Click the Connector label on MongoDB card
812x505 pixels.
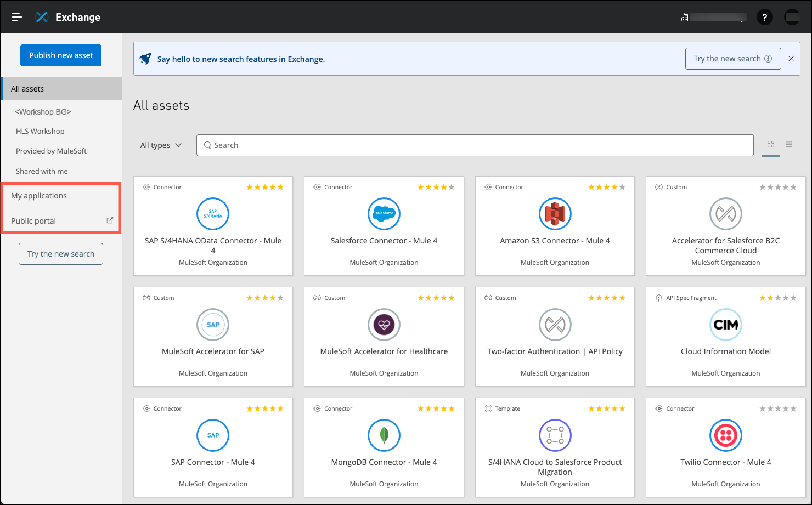tap(339, 408)
